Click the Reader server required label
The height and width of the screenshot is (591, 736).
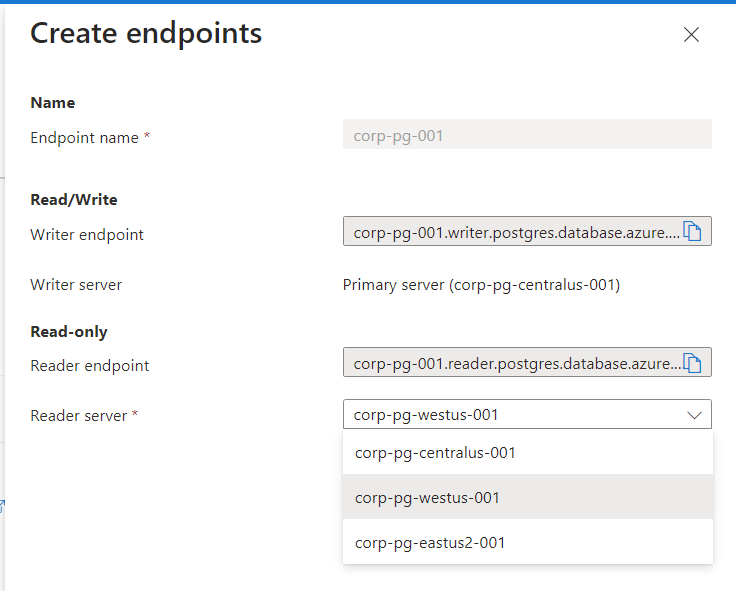84,415
